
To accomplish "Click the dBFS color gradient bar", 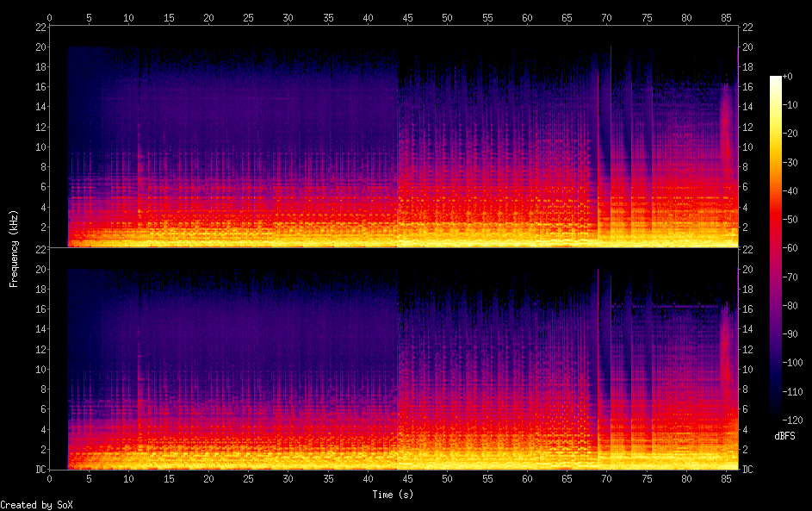I will [x=775, y=247].
